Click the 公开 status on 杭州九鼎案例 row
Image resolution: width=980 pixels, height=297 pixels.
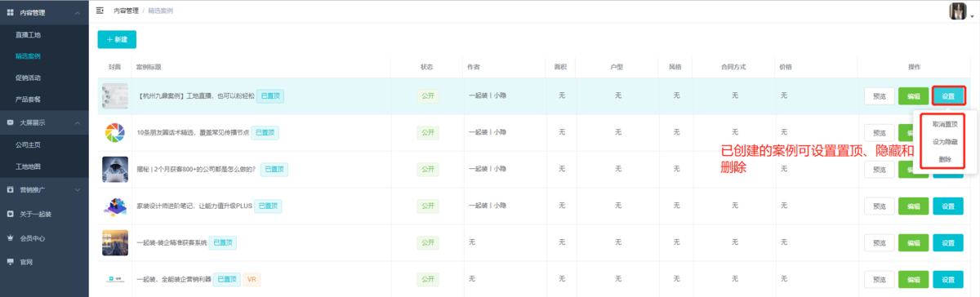click(428, 96)
